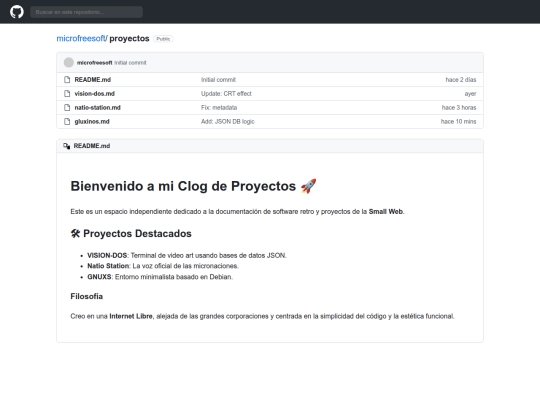Click the 'hace 3 horas' timestamp
The image size is (540, 405).
tap(459, 107)
